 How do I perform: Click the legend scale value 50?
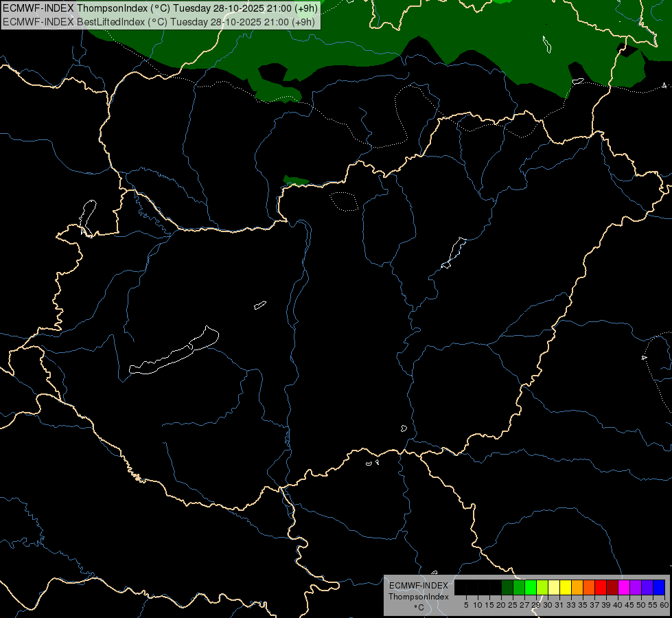[x=641, y=605]
